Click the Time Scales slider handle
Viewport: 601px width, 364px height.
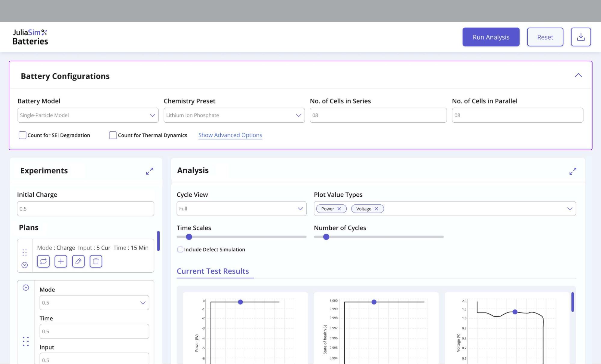(189, 237)
